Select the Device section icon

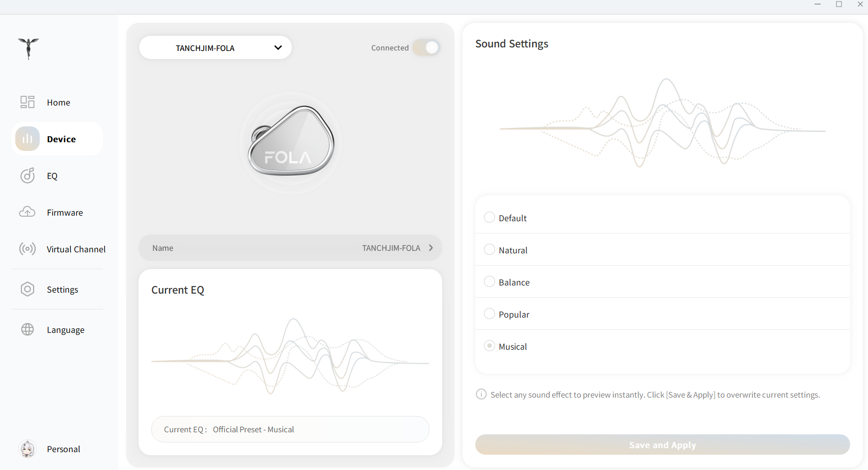coord(27,139)
